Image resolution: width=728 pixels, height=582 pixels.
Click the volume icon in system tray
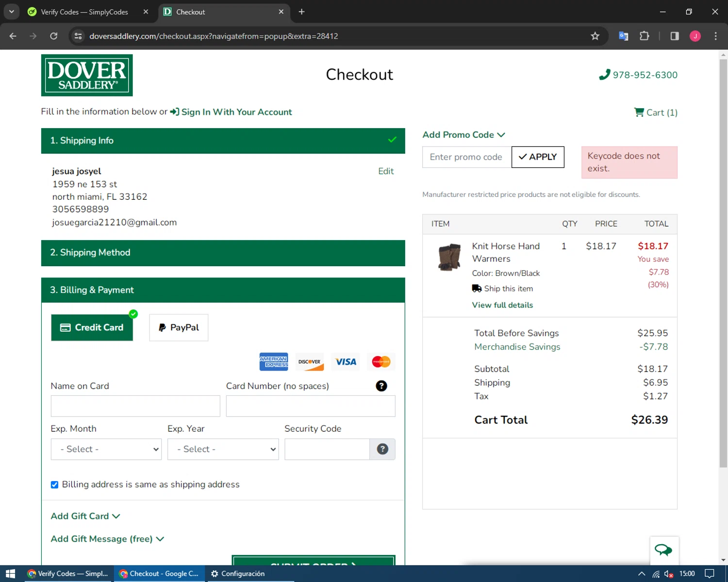click(x=669, y=574)
